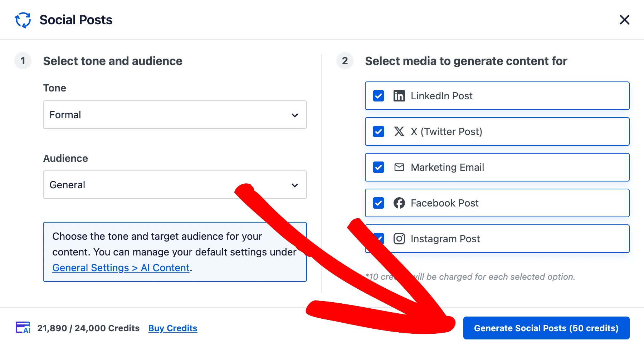
Task: Click the Audience field label
Action: click(65, 158)
